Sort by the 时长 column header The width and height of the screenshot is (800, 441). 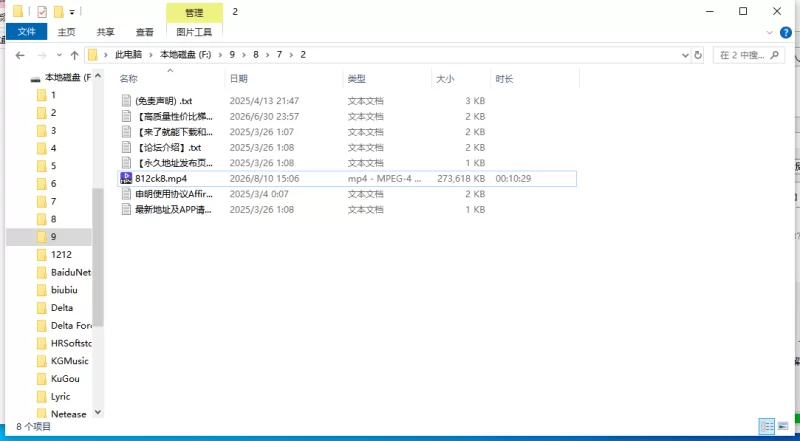[x=504, y=79]
